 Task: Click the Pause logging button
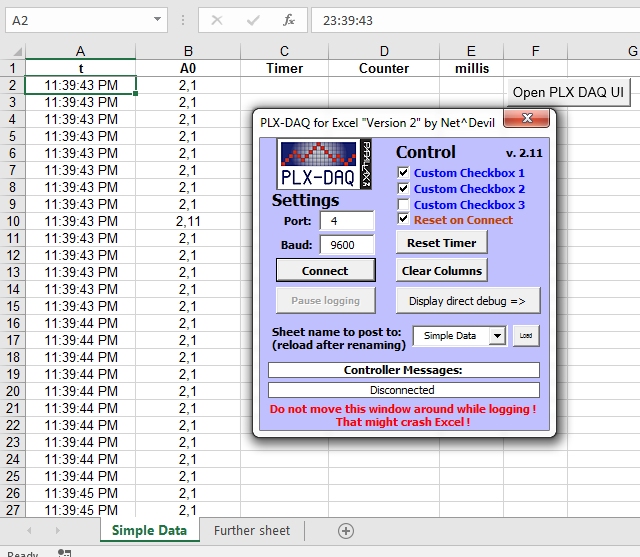(x=325, y=301)
